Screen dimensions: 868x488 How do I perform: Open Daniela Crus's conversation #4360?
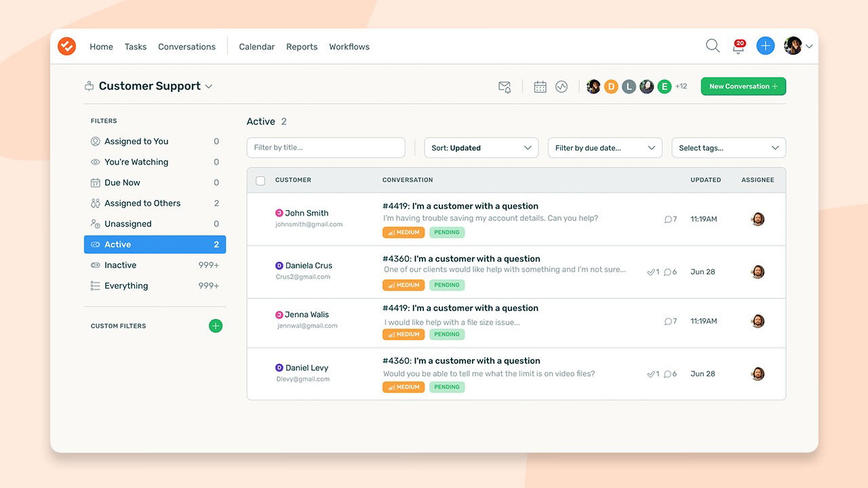[461, 259]
